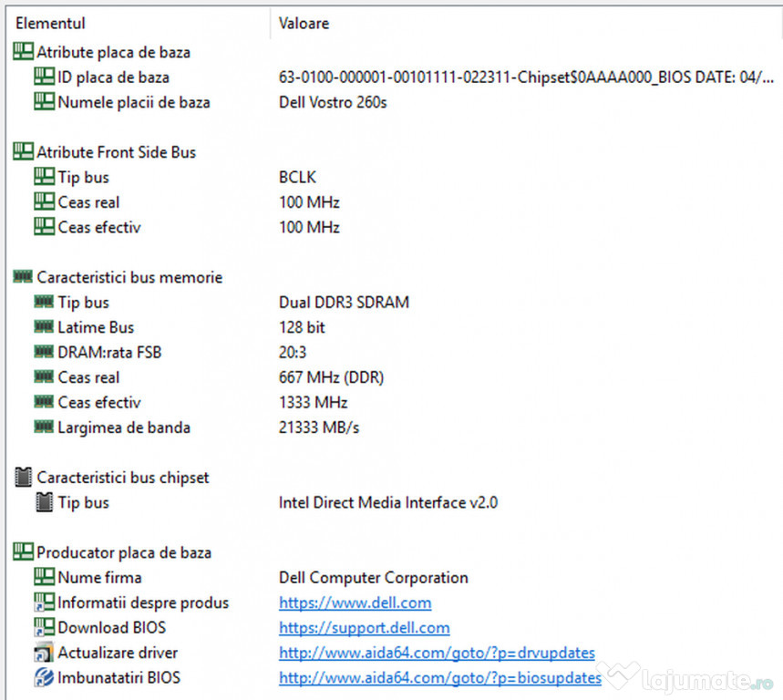Viewport: 783px width, 700px height.
Task: Select the 1333 MHz value
Action: click(x=313, y=402)
